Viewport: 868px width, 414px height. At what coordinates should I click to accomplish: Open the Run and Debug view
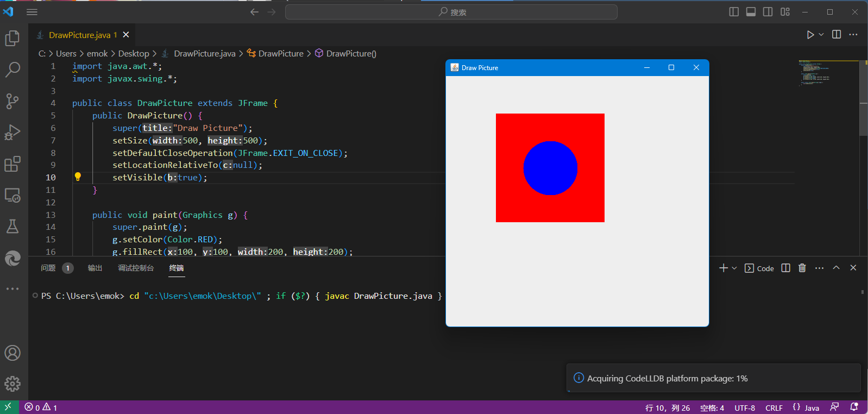point(12,133)
